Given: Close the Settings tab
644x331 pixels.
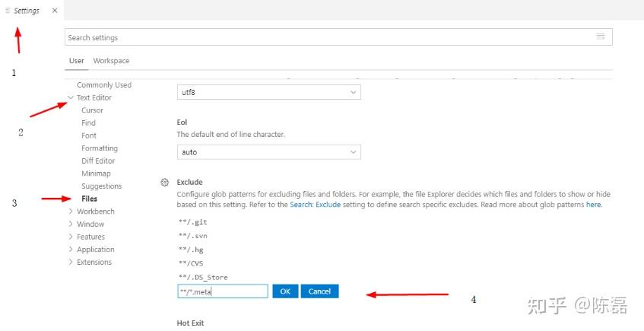Looking at the screenshot, I should tap(55, 11).
